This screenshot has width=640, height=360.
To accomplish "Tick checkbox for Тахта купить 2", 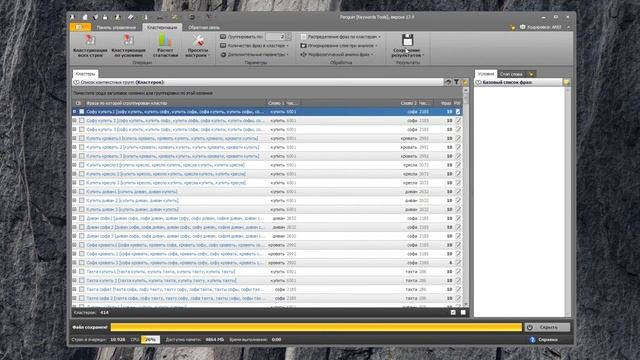I will point(82,280).
